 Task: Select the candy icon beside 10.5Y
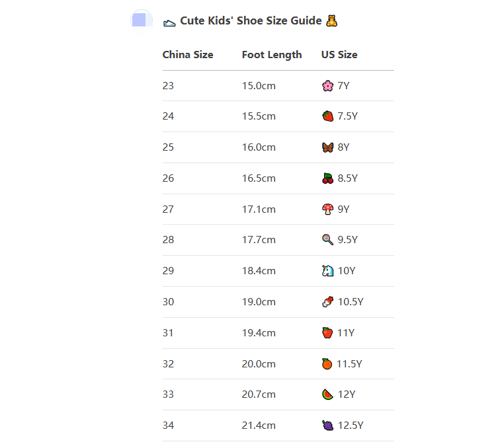327,302
